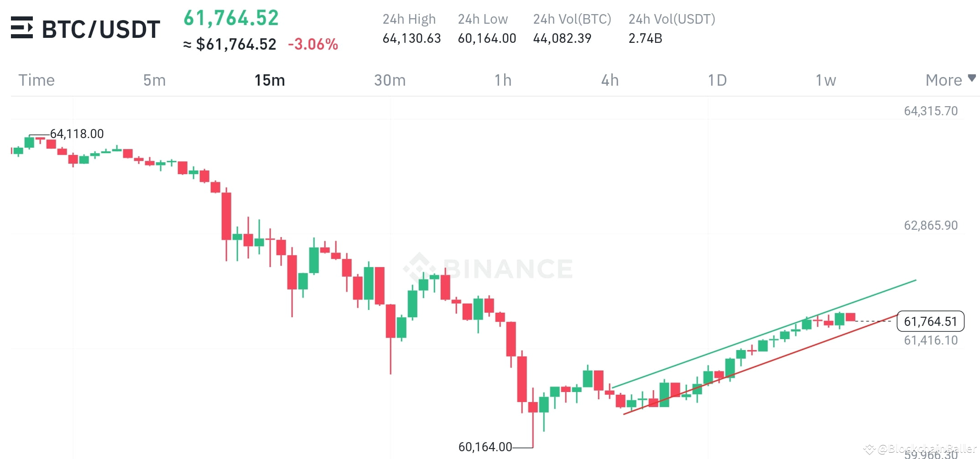Select the 4h chart interval

(x=610, y=80)
